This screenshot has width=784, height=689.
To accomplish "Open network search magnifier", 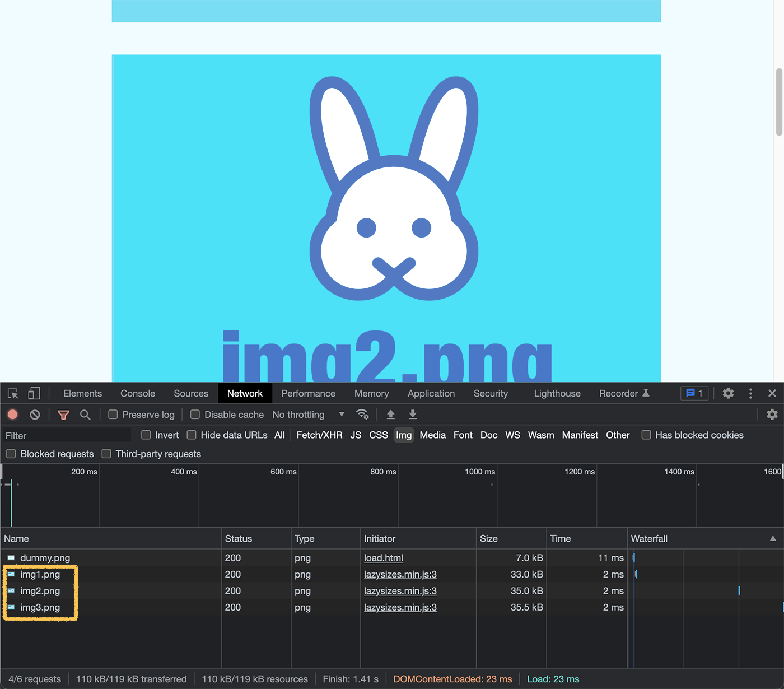I will [85, 415].
